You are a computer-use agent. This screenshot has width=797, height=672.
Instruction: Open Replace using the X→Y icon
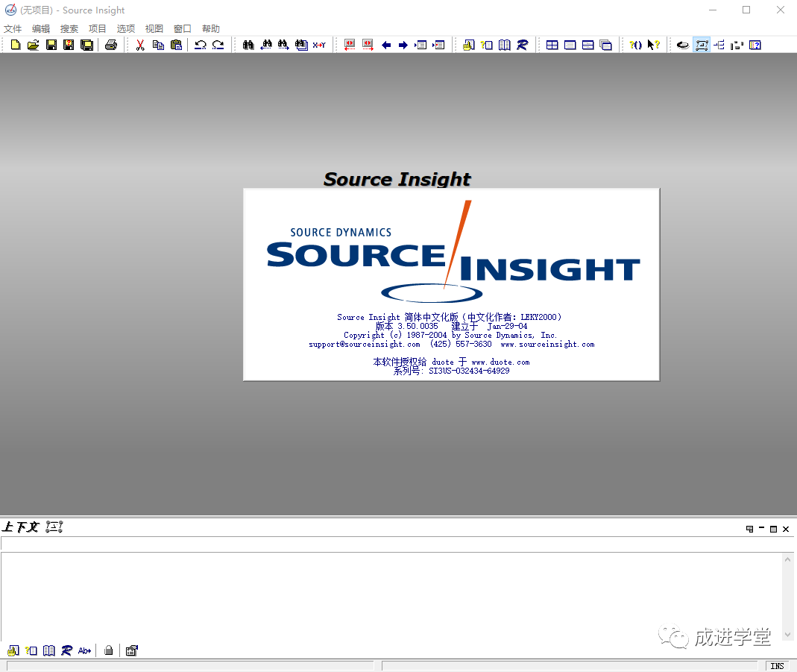(x=319, y=45)
